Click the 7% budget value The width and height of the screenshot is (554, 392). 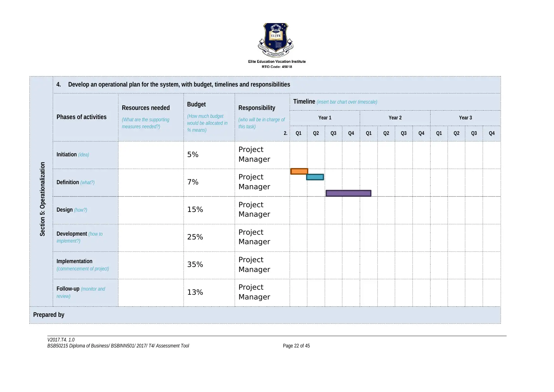pyautogui.click(x=193, y=182)
